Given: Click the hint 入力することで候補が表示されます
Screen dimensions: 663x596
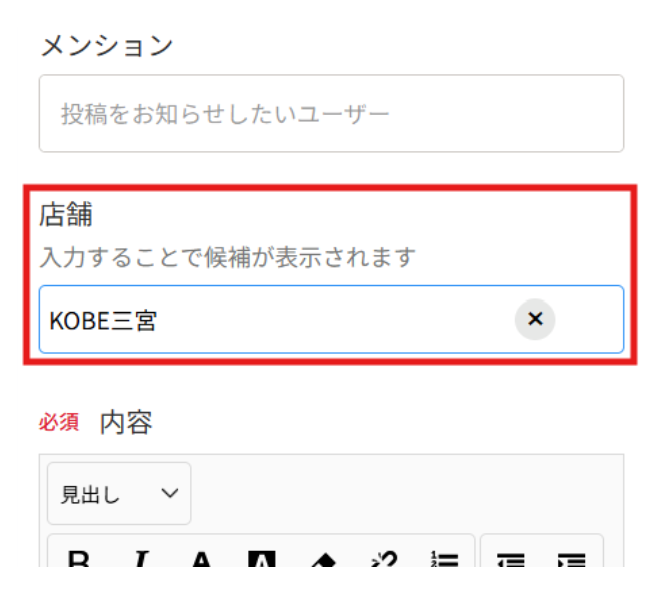Looking at the screenshot, I should [228, 257].
